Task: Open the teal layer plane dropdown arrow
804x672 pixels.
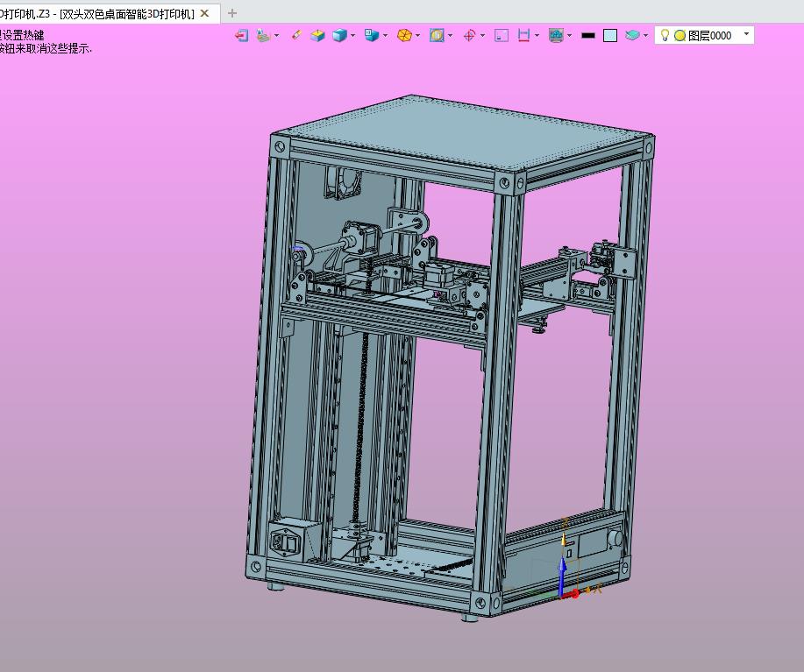Action: click(x=645, y=35)
